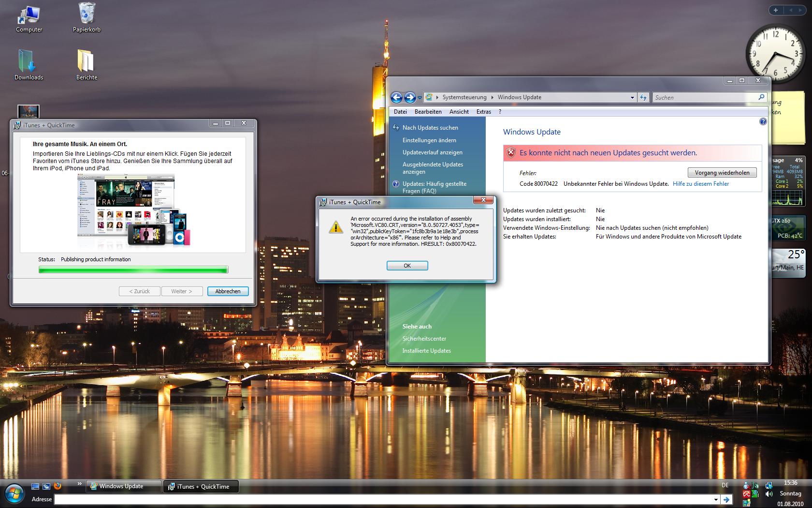This screenshot has height=508, width=812.
Task: Close the iTunes error dialog with red X
Action: (x=483, y=200)
